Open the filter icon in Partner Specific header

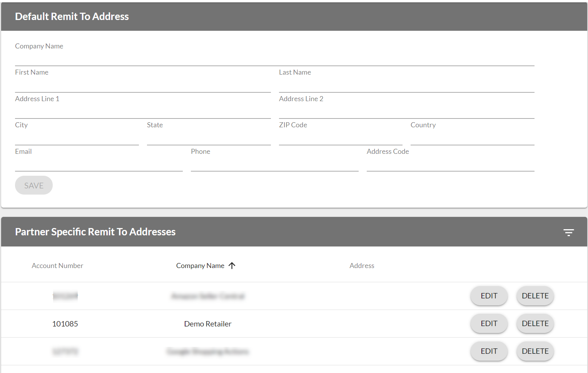tap(568, 232)
